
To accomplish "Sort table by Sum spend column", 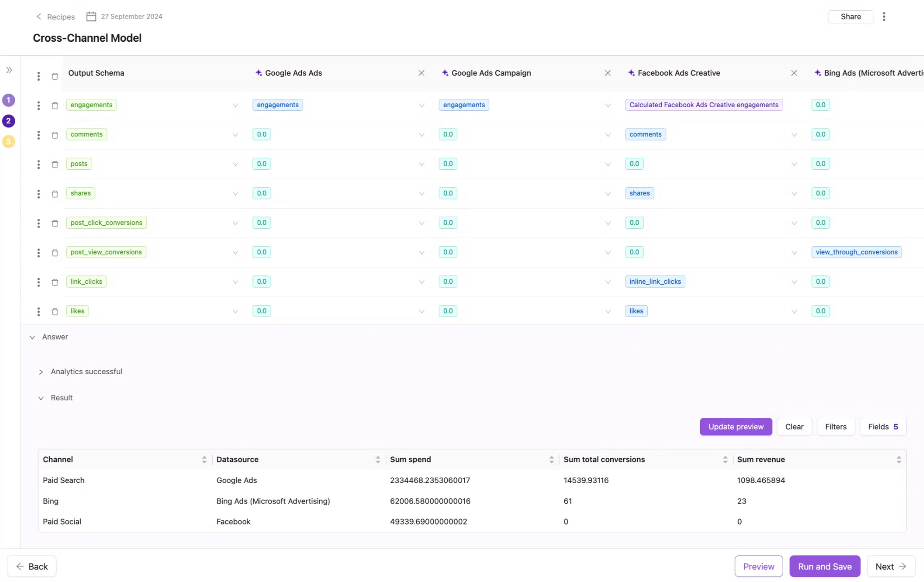I will 551,460.
